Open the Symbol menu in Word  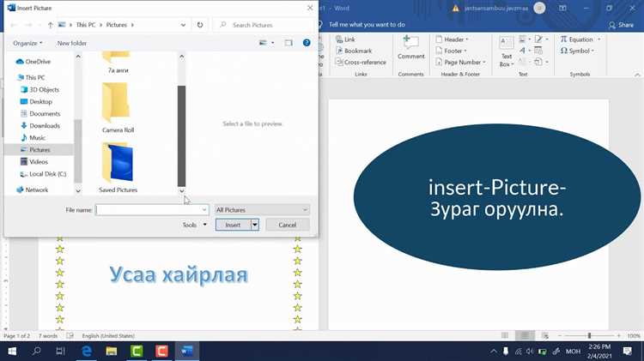(x=577, y=51)
